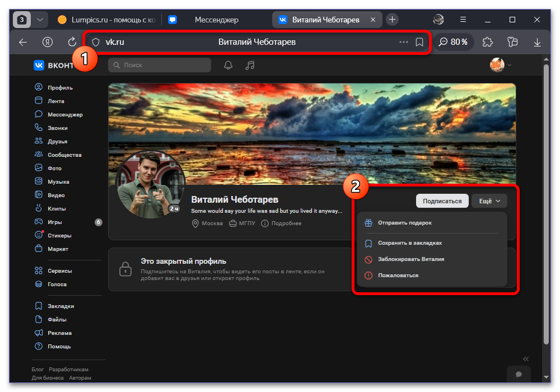Screen dimensions: 560x392
Task: Open the music note icon in header
Action: tap(250, 66)
